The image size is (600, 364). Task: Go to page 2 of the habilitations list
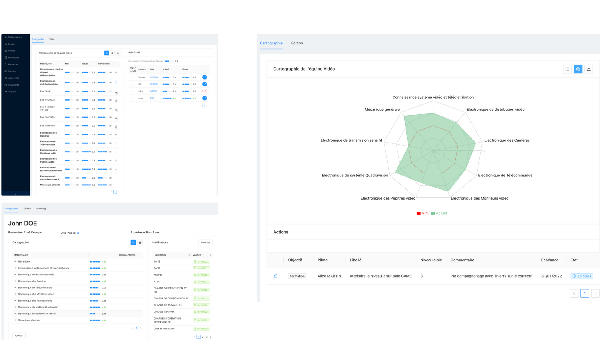click(x=202, y=337)
